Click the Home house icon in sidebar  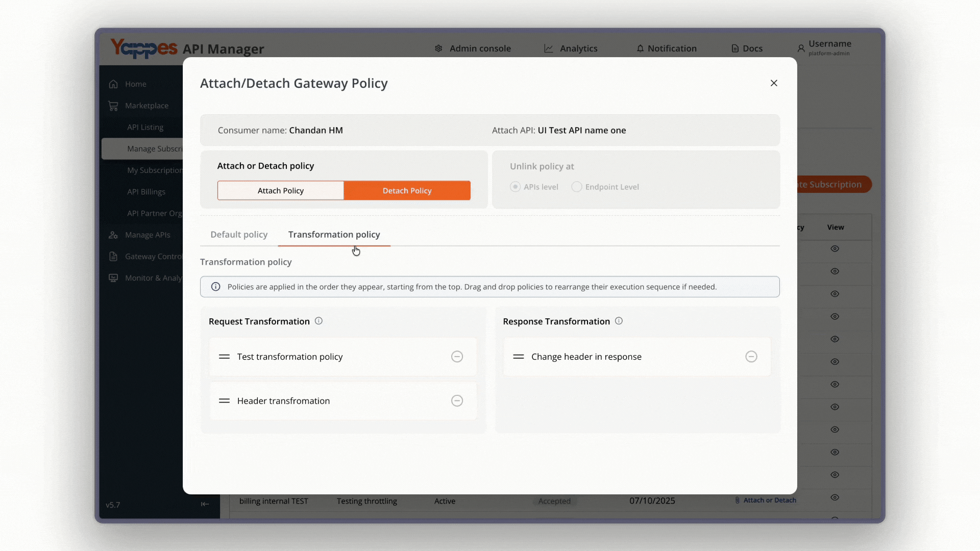[113, 84]
